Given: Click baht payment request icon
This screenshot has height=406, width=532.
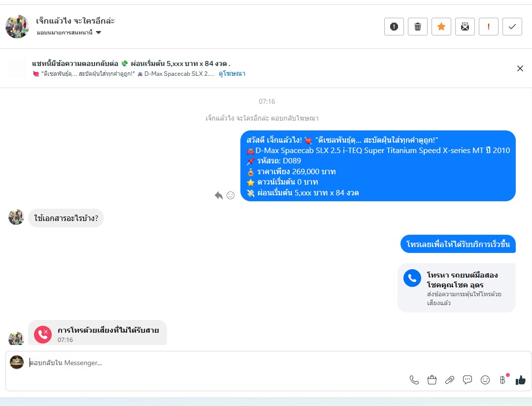Looking at the screenshot, I should 503,380.
